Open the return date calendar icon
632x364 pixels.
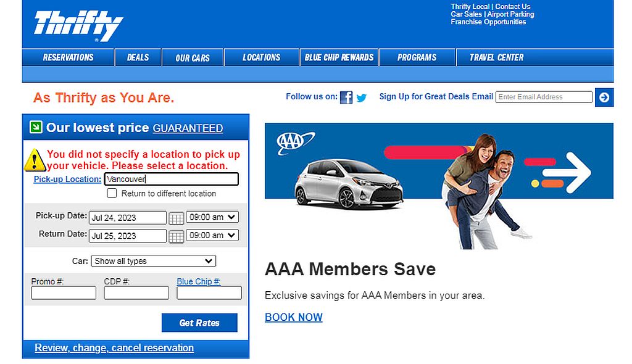(176, 236)
